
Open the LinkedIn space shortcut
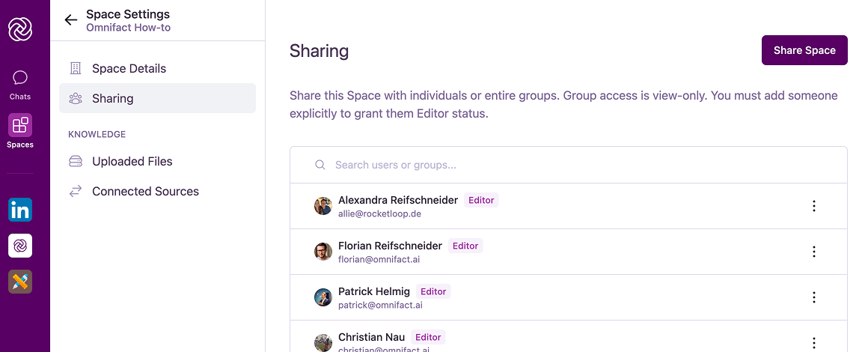pyautogui.click(x=20, y=210)
